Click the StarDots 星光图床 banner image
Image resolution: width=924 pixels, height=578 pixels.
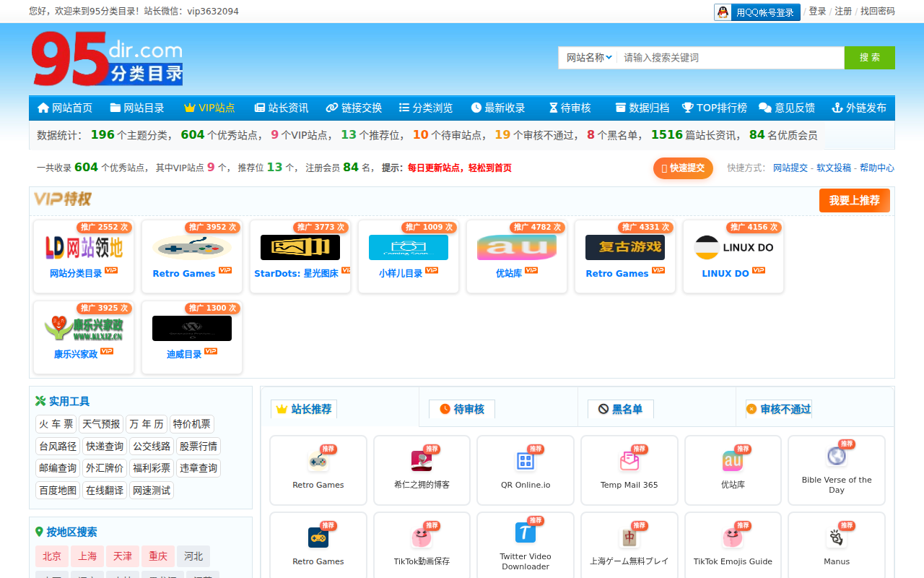click(300, 248)
